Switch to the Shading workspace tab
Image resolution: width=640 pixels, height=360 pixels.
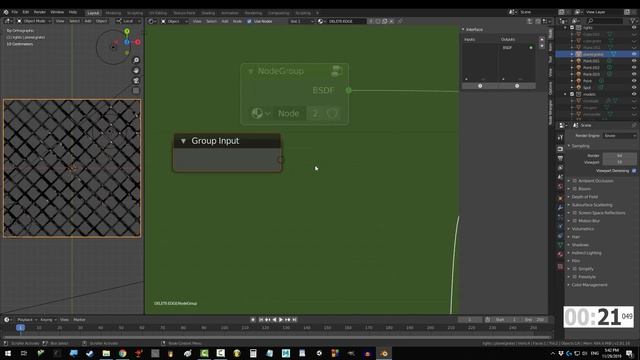(x=208, y=13)
